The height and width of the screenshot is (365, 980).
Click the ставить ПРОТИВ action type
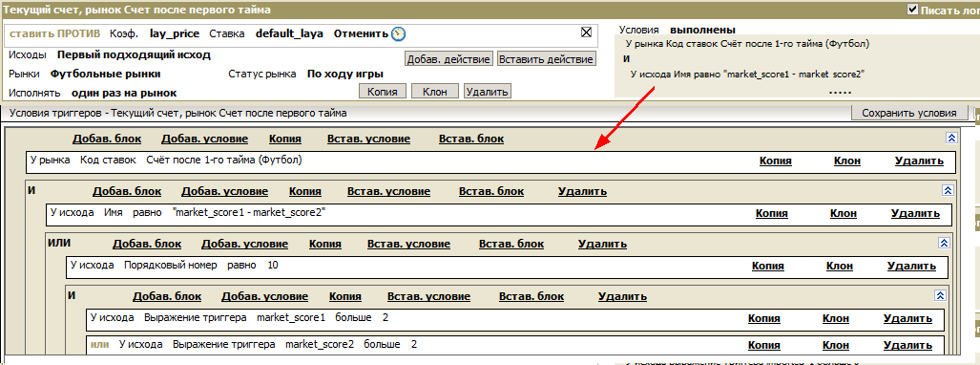[55, 33]
